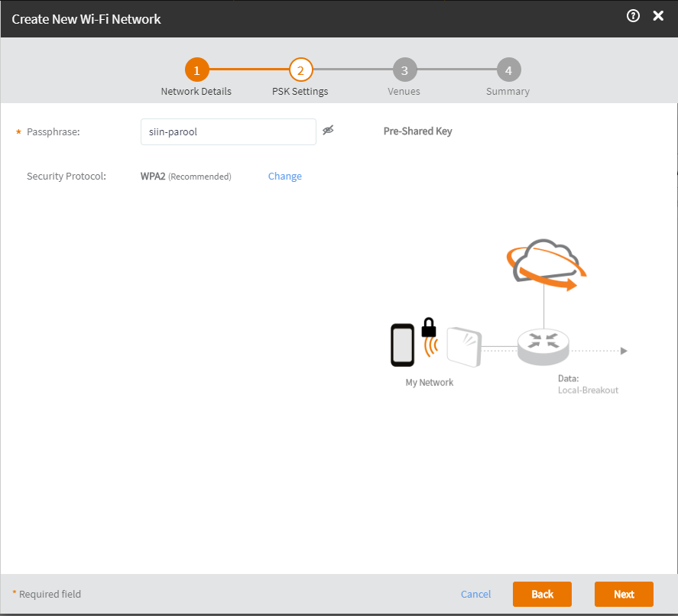Select the Summary step label

(x=508, y=92)
